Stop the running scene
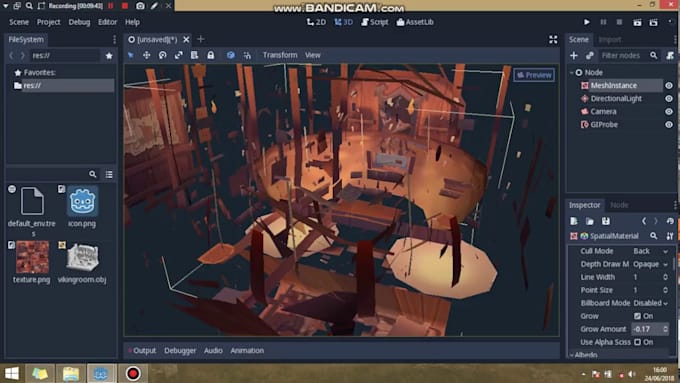 coord(619,22)
